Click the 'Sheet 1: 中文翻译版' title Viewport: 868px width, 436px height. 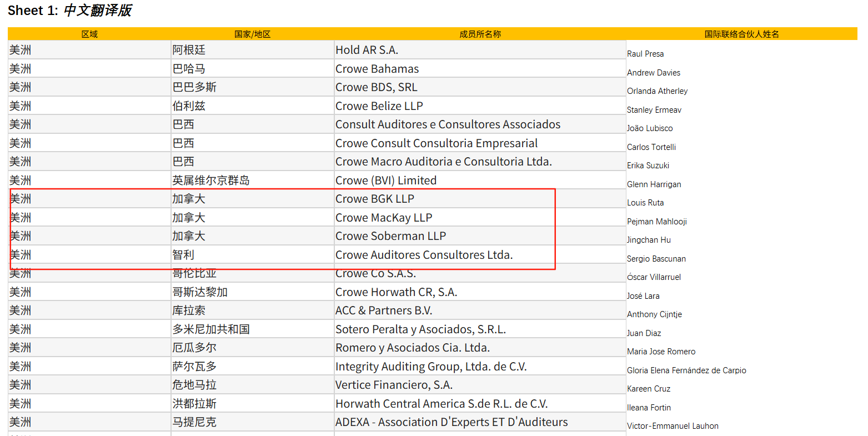(69, 11)
